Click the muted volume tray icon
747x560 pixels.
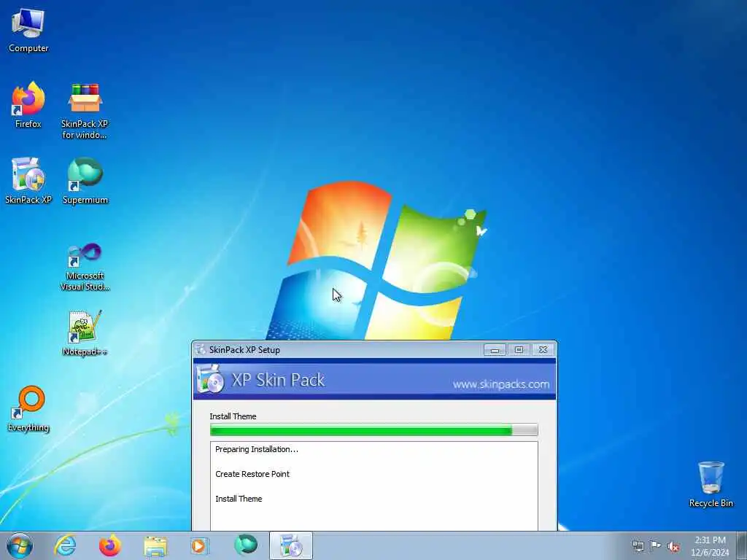point(673,546)
